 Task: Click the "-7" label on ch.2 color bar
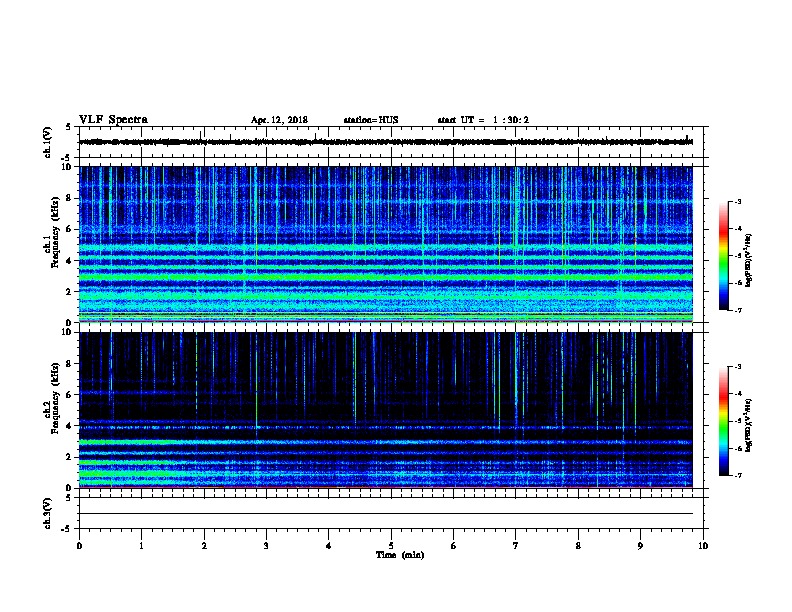click(x=737, y=476)
